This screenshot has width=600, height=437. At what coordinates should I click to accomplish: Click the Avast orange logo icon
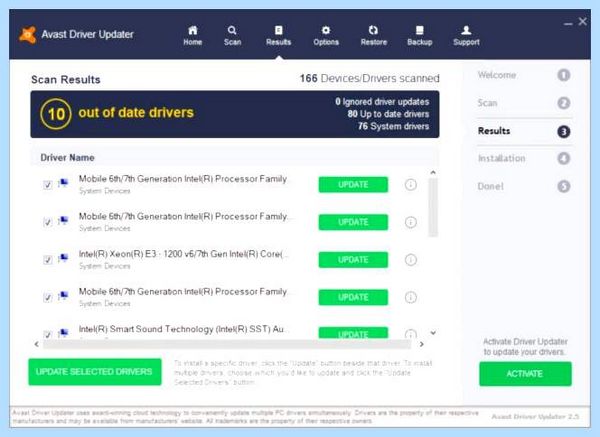pos(28,35)
